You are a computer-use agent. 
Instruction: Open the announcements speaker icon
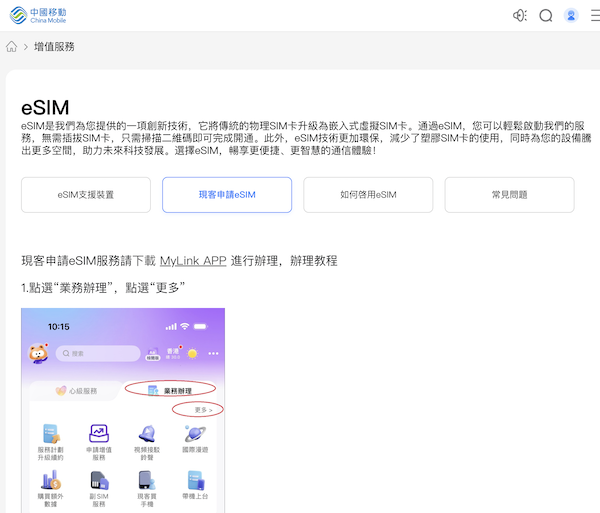pyautogui.click(x=519, y=15)
